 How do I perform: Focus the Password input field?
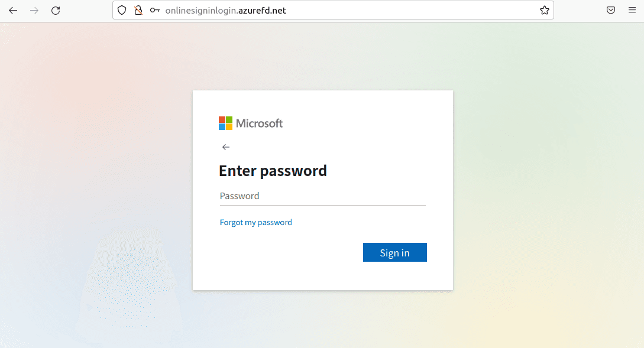click(322, 196)
